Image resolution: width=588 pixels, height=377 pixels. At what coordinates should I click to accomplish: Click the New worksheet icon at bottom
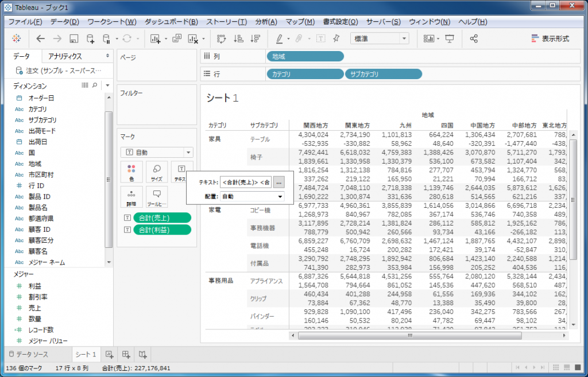pyautogui.click(x=109, y=354)
